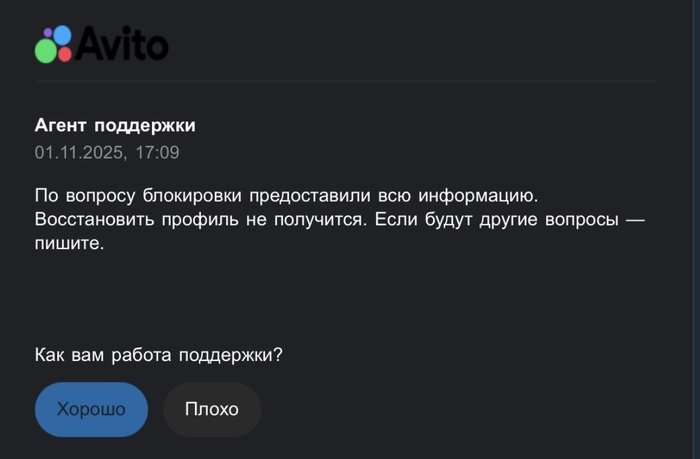Image resolution: width=700 pixels, height=459 pixels.
Task: Rate support as Хорошо
Action: coord(91,409)
